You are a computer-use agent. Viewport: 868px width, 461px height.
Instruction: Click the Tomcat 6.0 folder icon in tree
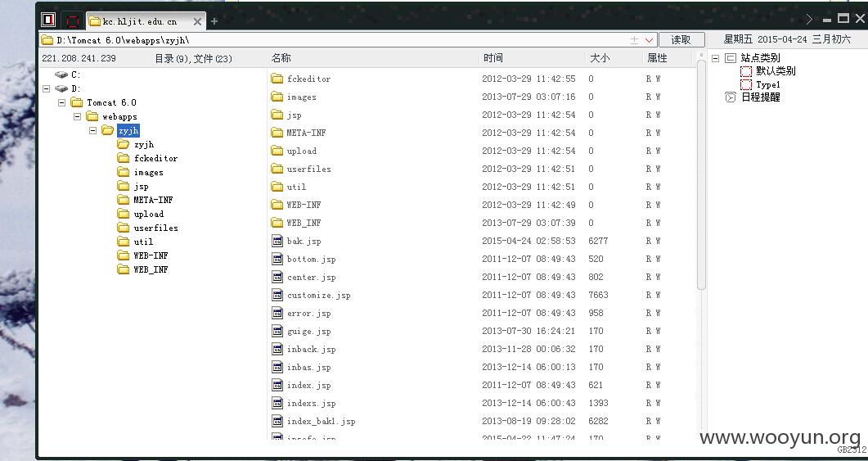[76, 102]
